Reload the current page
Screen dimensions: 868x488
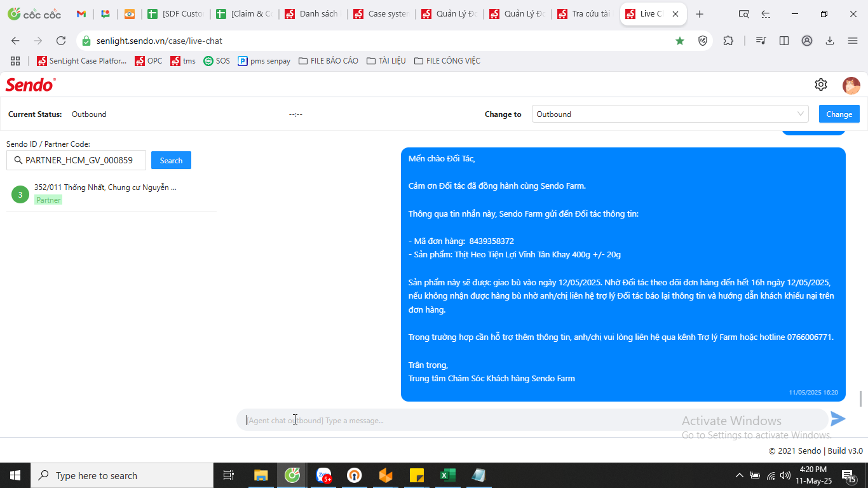coord(61,41)
